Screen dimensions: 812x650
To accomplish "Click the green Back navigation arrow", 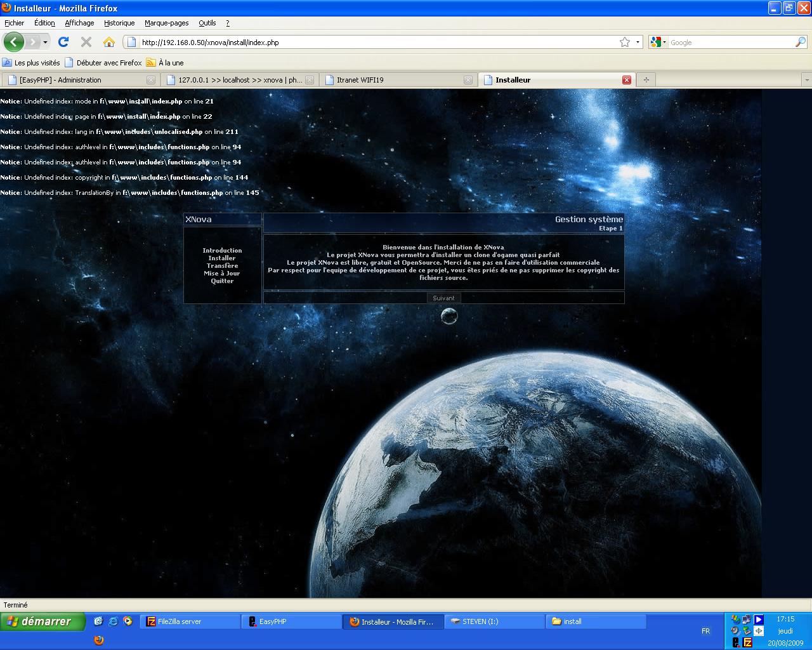I will pyautogui.click(x=13, y=42).
